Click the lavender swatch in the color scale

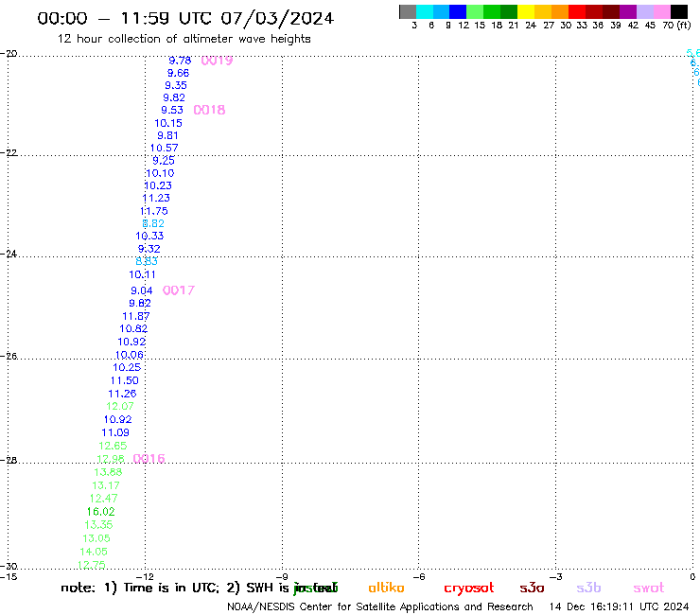pos(645,11)
